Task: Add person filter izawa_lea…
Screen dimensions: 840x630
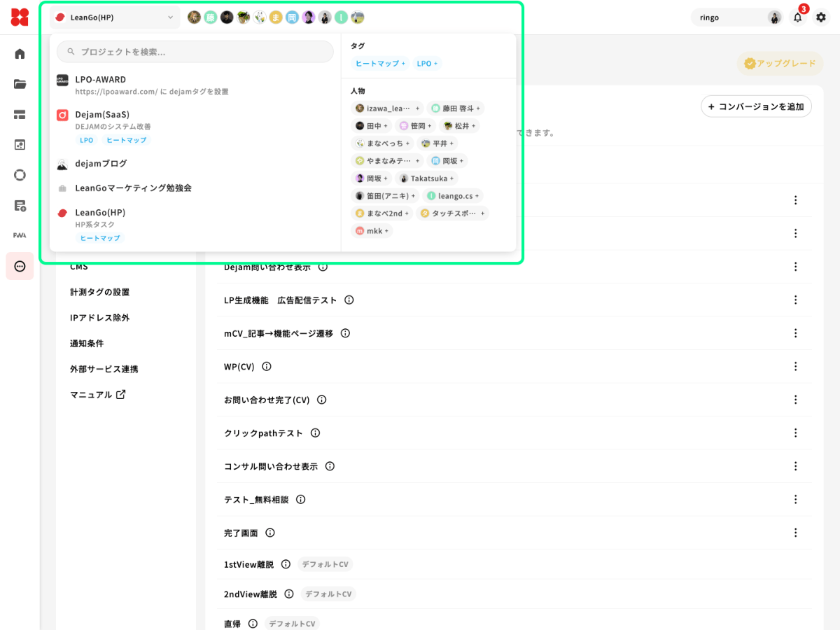Action: pyautogui.click(x=387, y=108)
